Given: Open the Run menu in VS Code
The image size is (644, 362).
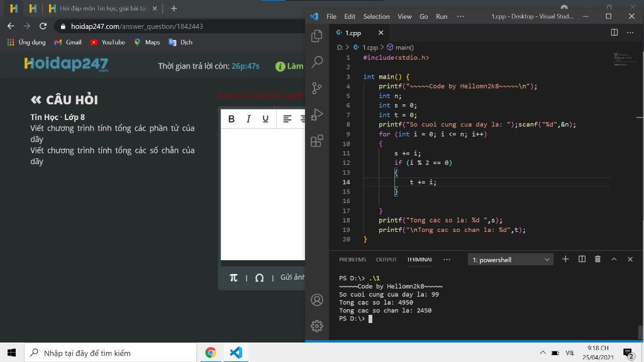Looking at the screenshot, I should pos(441,16).
